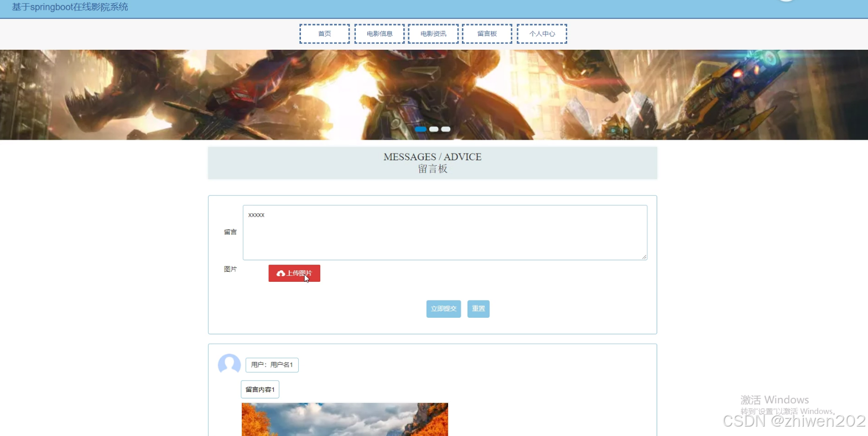Open 个人中心 personal center
The height and width of the screenshot is (436, 868).
[542, 34]
